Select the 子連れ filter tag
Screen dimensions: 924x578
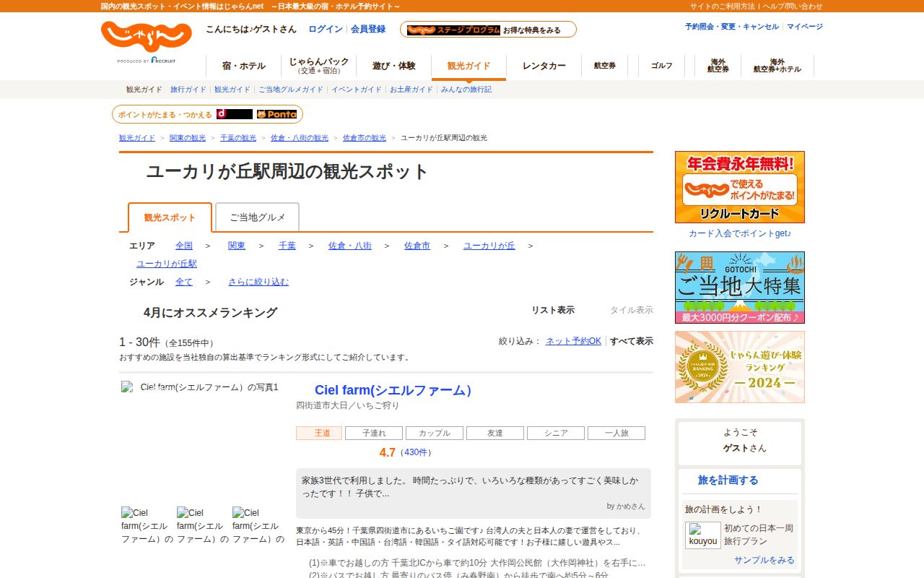tap(374, 433)
